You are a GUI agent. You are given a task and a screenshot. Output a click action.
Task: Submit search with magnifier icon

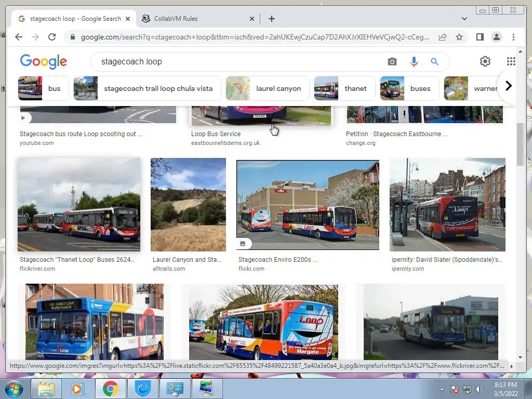(435, 62)
